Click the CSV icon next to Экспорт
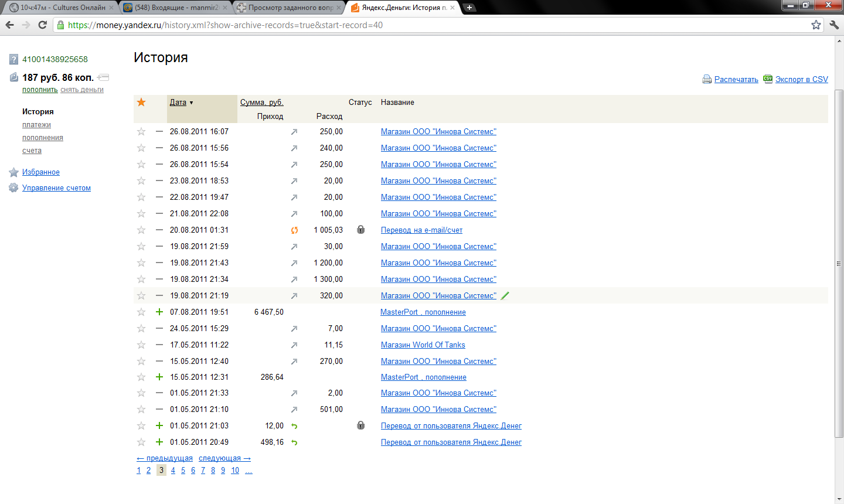844x504 pixels. click(x=768, y=79)
